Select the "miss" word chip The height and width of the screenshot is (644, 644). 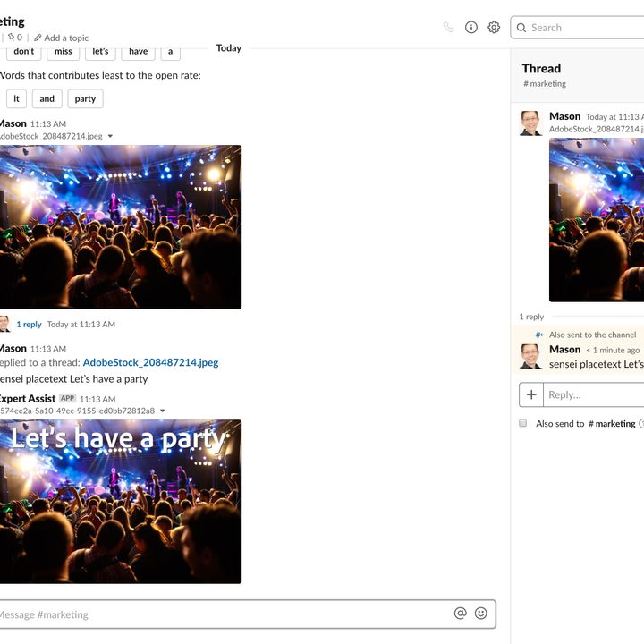point(63,52)
